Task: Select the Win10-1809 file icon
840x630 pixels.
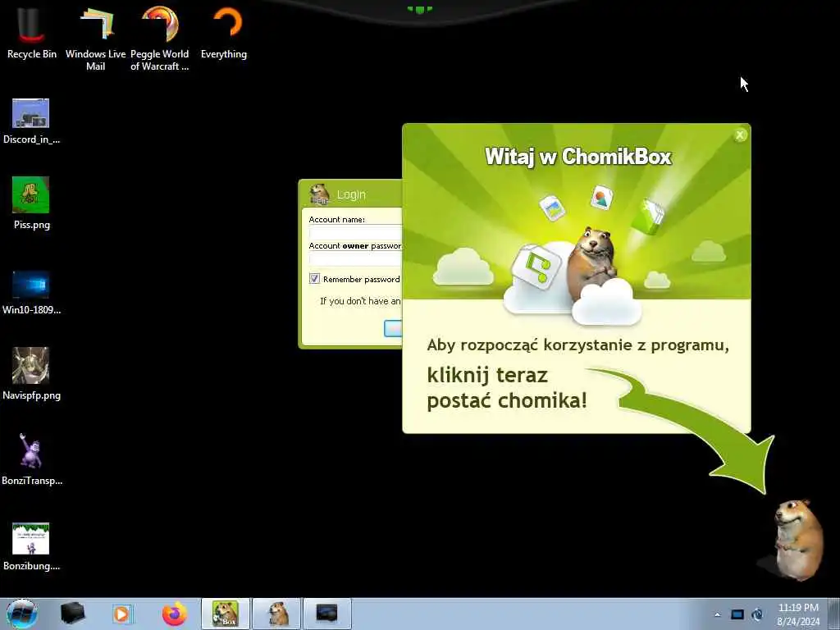Action: click(x=31, y=293)
